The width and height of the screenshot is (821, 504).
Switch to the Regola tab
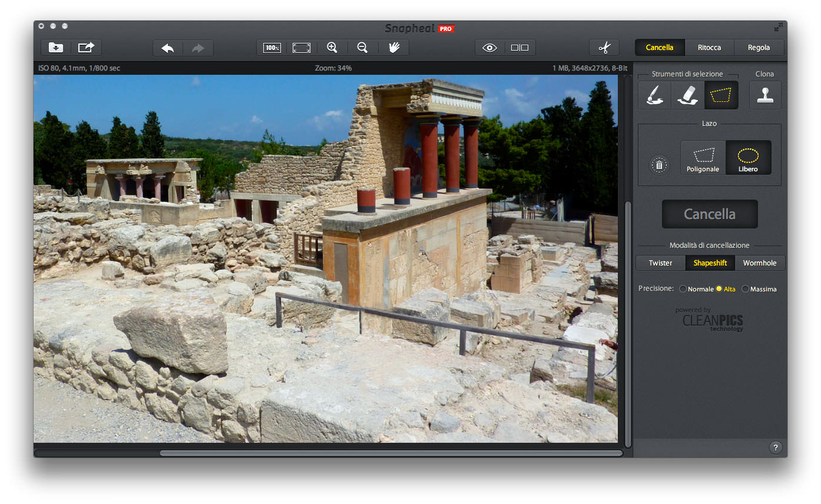(759, 48)
